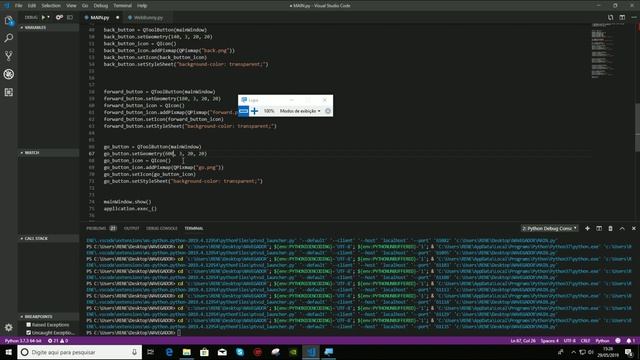Collapse the Call Stack section
The height and width of the screenshot is (360, 640).
point(49,238)
